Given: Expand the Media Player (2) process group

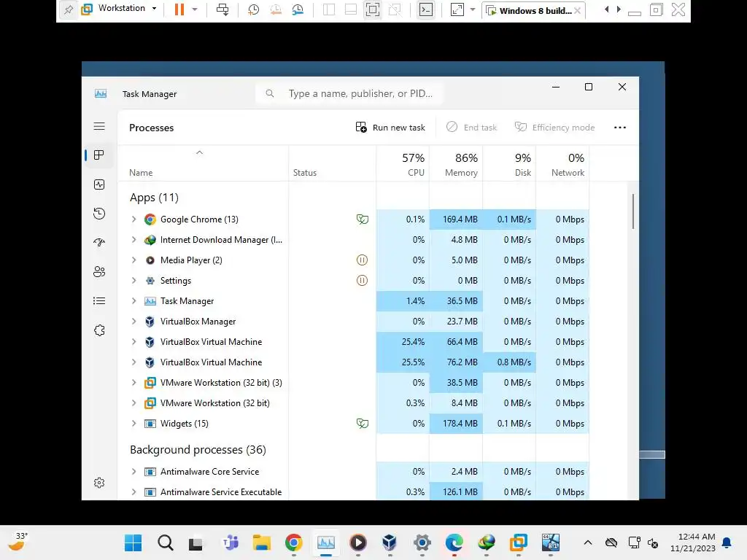Looking at the screenshot, I should [x=134, y=260].
